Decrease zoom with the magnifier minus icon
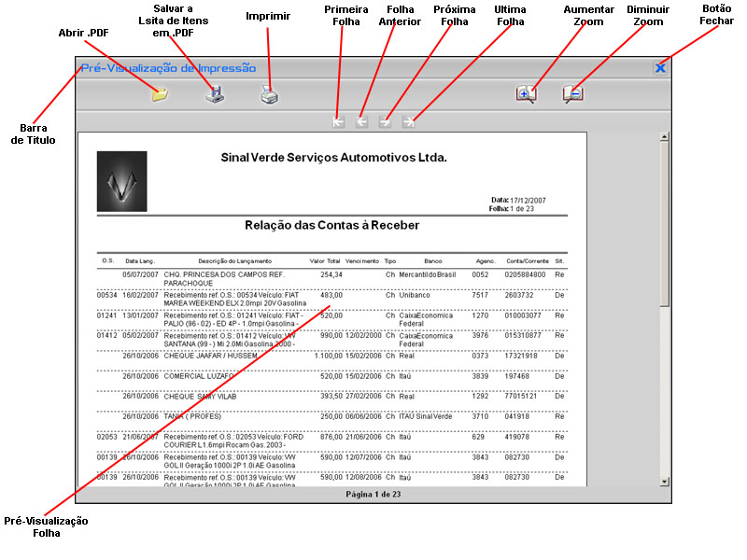747x560 pixels. coord(572,94)
